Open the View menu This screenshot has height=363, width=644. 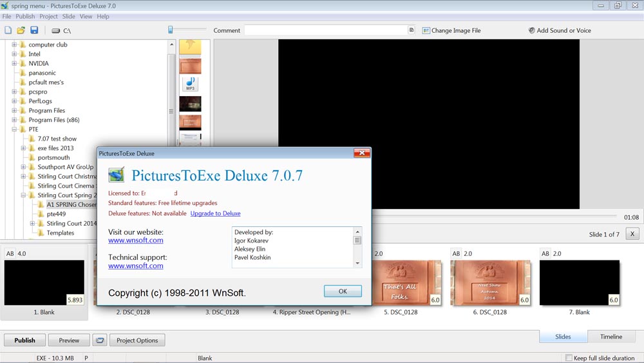coord(86,17)
